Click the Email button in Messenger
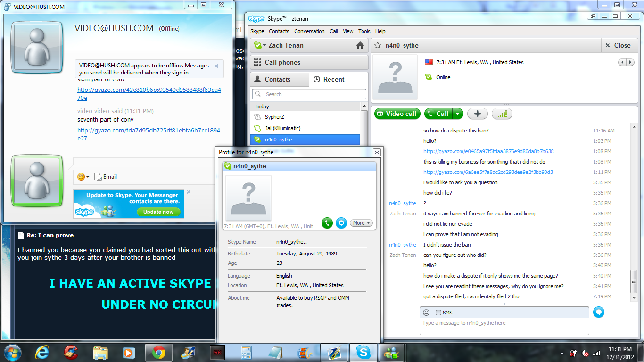Viewport: 644px width, 362px height. [106, 177]
